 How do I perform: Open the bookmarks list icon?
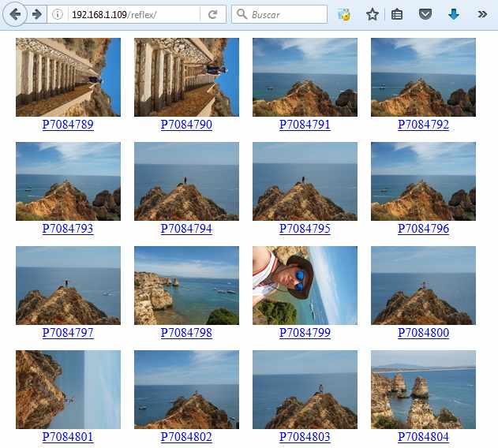pos(397,14)
